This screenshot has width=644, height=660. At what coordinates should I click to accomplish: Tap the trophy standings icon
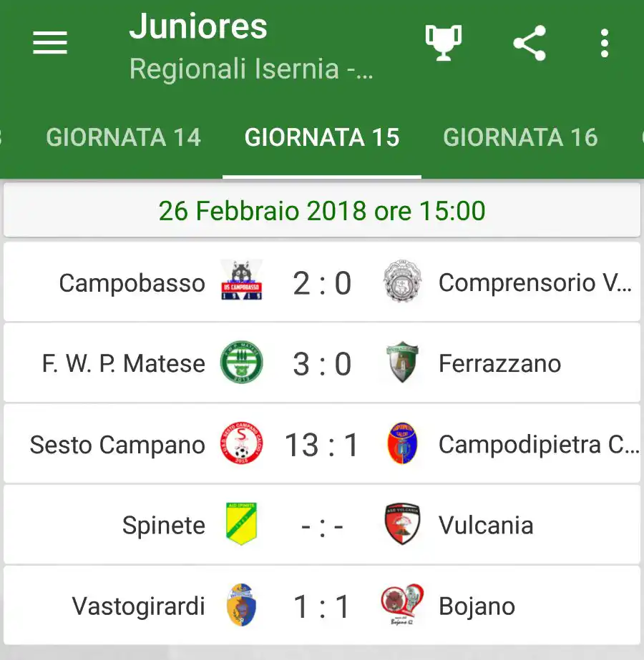click(x=444, y=42)
